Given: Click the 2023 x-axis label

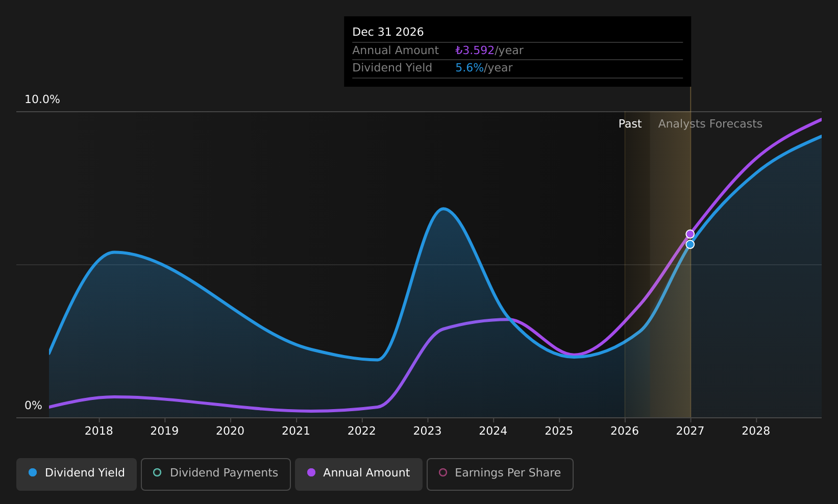Looking at the screenshot, I should pos(427,431).
